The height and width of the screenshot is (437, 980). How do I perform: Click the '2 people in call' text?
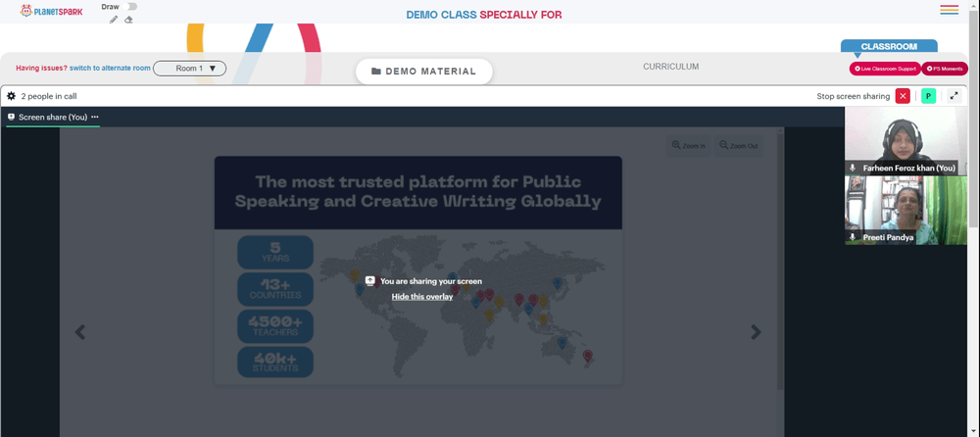[49, 96]
